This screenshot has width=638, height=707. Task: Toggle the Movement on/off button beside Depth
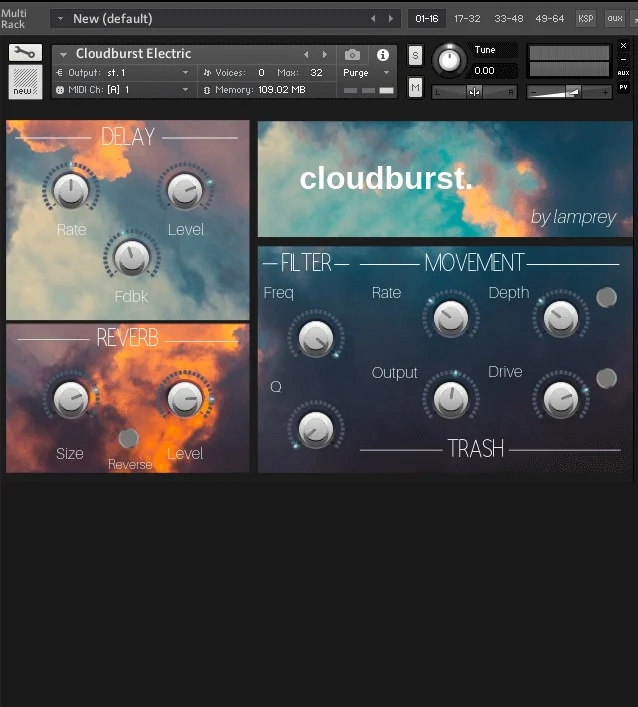click(x=606, y=297)
